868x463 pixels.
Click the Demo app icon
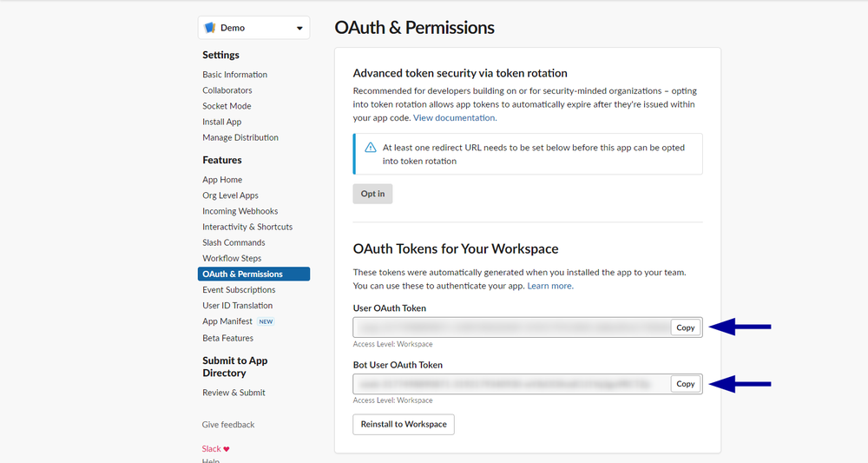[x=209, y=28]
